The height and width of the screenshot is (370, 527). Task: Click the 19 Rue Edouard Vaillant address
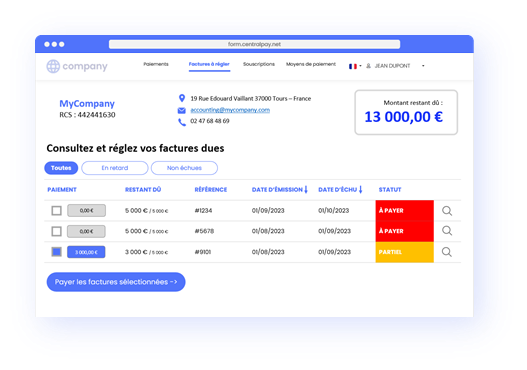[251, 98]
